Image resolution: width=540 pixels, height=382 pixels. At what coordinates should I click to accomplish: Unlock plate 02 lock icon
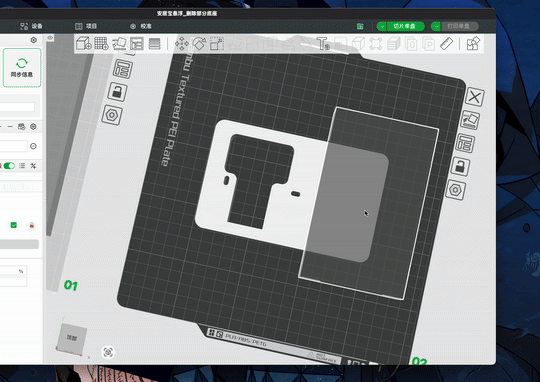tap(460, 167)
